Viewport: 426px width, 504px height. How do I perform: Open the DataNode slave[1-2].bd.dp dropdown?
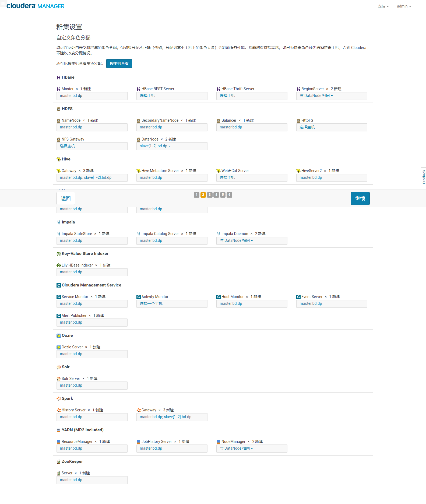pos(155,146)
